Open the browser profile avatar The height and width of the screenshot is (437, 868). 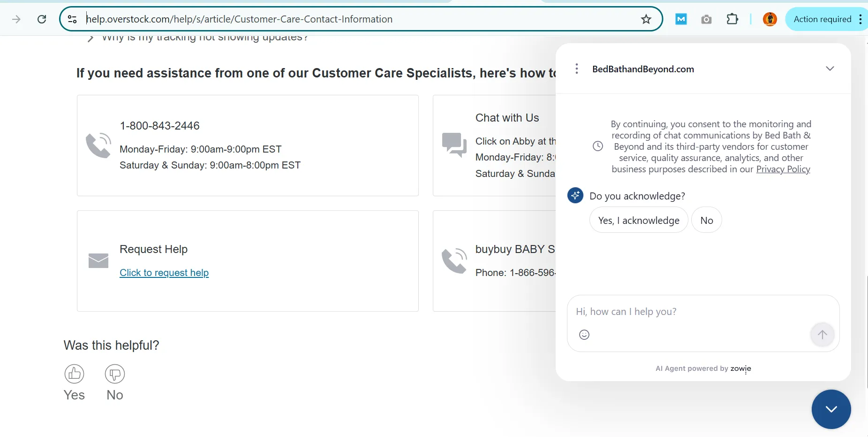770,19
